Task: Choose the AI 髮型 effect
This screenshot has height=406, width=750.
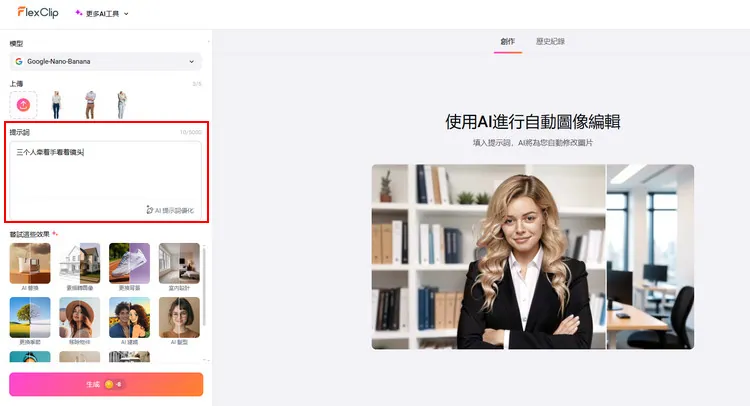Action: point(179,319)
